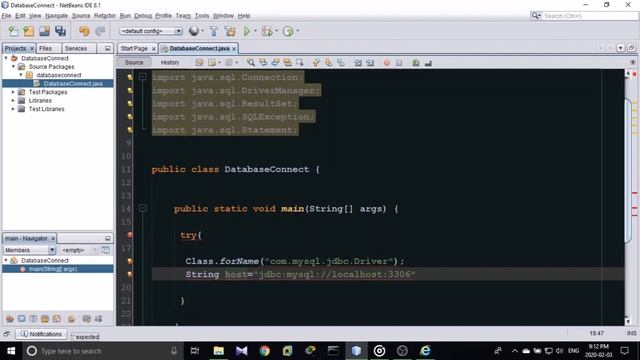The height and width of the screenshot is (360, 640).
Task: Click the Source view button
Action: tap(134, 62)
